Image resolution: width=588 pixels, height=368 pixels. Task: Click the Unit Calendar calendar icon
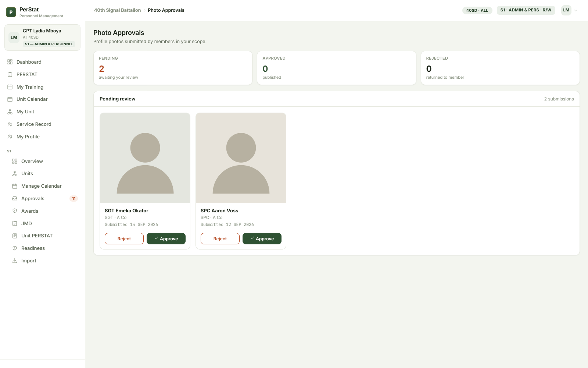point(10,99)
